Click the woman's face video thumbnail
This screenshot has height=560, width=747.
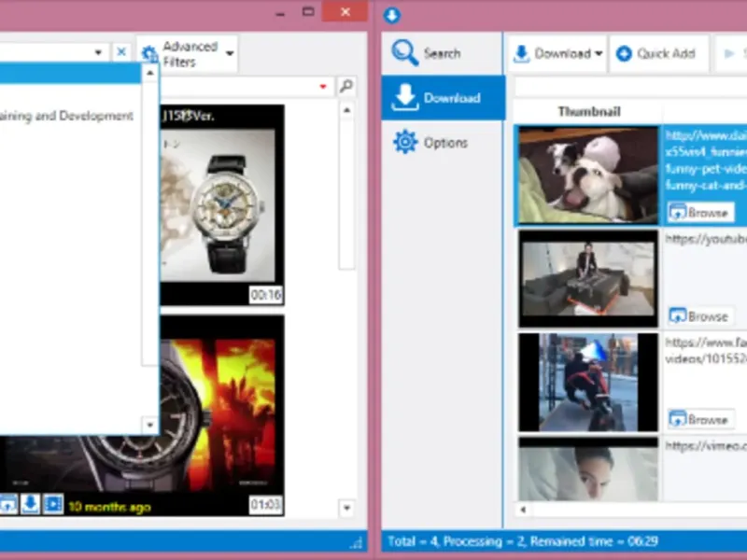(588, 469)
